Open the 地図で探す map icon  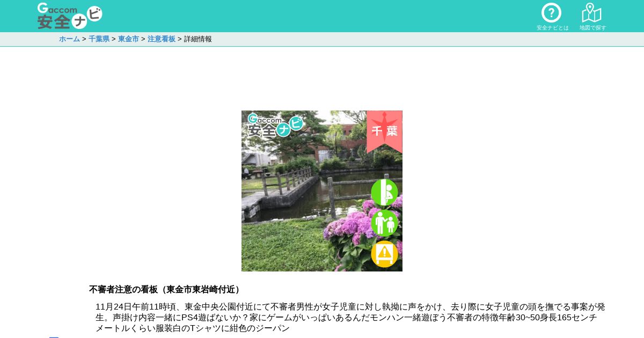point(592,17)
